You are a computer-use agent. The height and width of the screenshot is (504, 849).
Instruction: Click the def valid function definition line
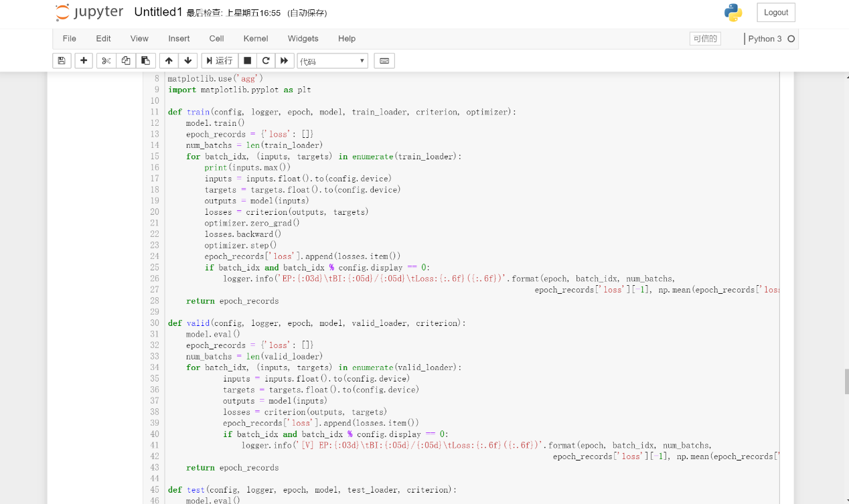pyautogui.click(x=317, y=323)
